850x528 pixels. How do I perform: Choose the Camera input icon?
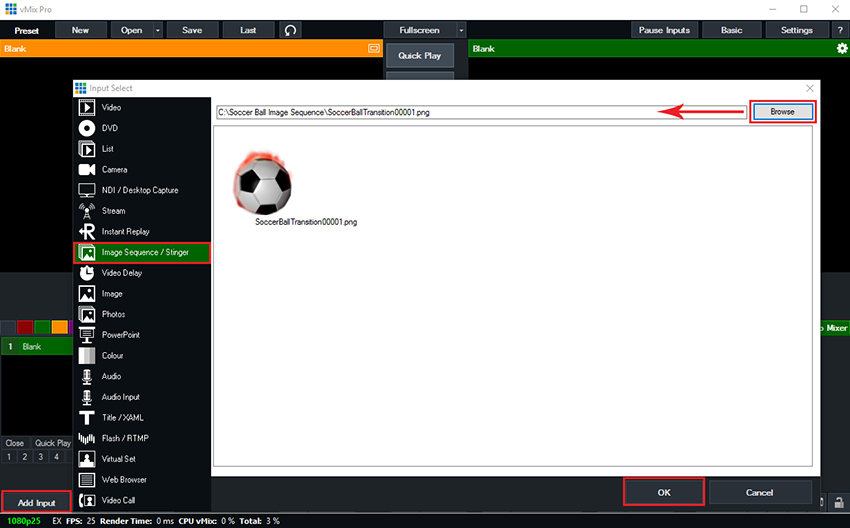pos(86,169)
